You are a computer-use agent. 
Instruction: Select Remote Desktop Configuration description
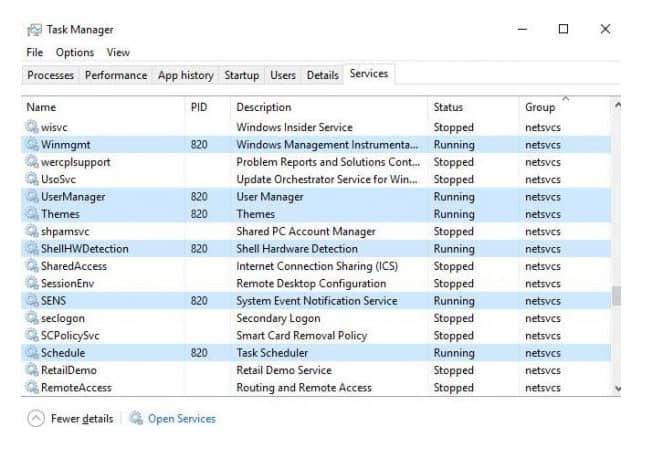point(311,283)
